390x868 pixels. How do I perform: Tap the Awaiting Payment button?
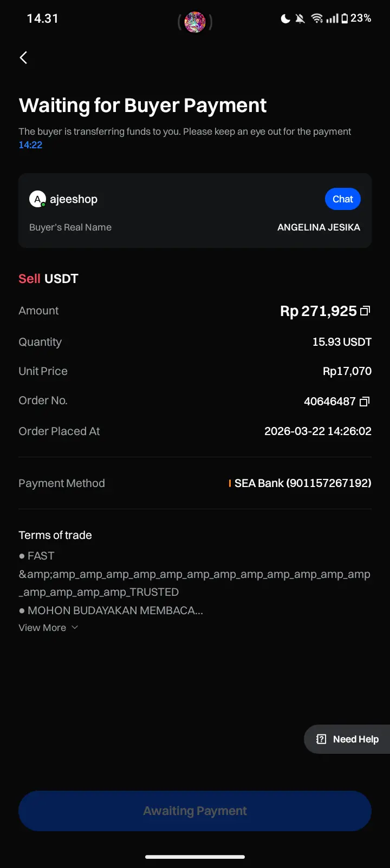click(x=195, y=811)
